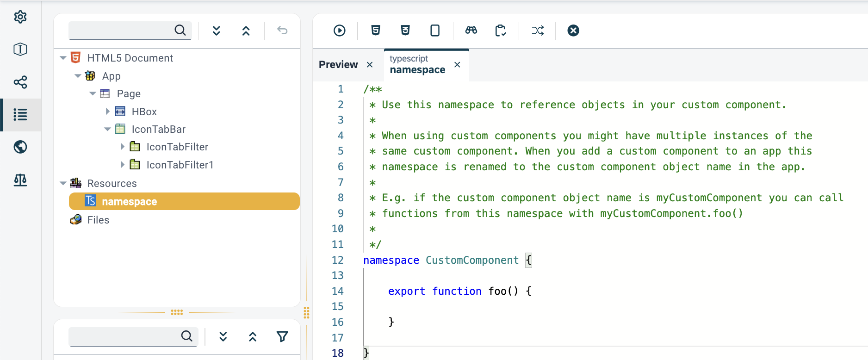Expand the IconTabFilter tree node
The image size is (868, 360).
pyautogui.click(x=123, y=147)
